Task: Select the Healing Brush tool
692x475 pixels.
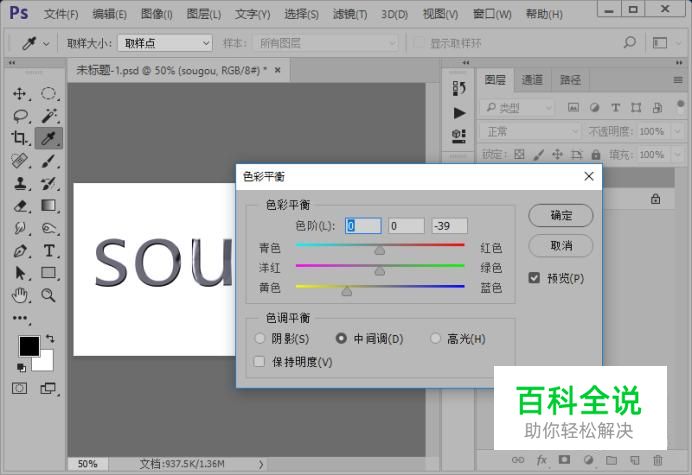Action: pos(19,161)
